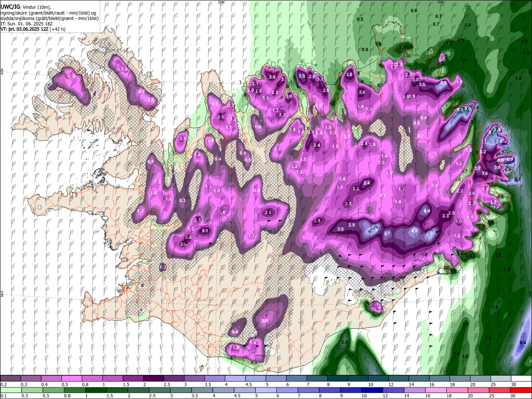The width and height of the screenshot is (532, 399).
Task: Click the 'UWC/IG' bold title text
Action: tap(10, 7)
